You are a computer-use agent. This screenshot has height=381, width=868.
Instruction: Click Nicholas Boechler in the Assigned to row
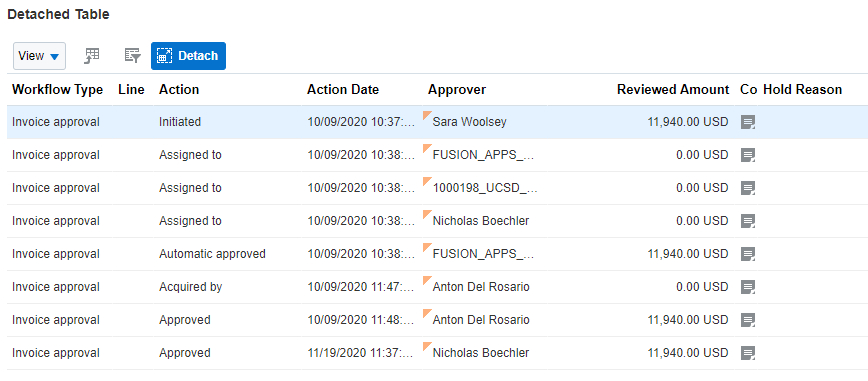(480, 221)
